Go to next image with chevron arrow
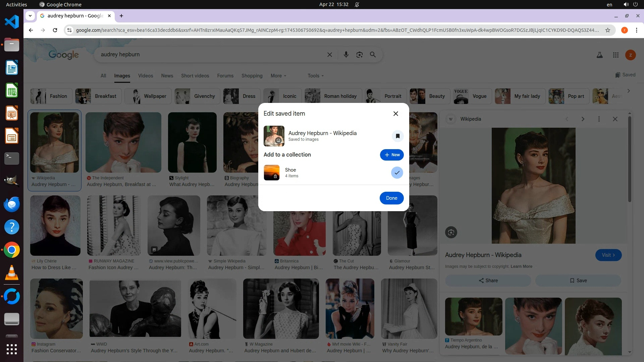The height and width of the screenshot is (362, 644). [x=583, y=119]
